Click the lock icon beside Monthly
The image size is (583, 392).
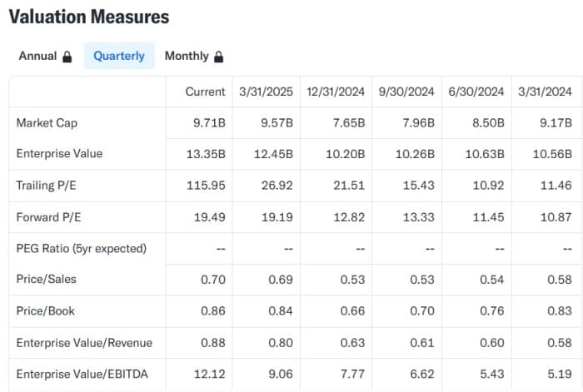tap(219, 57)
